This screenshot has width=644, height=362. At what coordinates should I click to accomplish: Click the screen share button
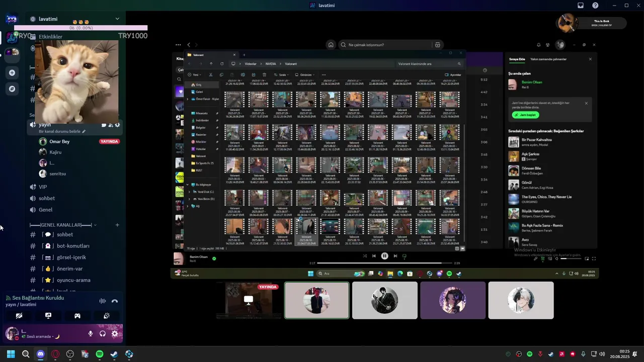click(48, 316)
